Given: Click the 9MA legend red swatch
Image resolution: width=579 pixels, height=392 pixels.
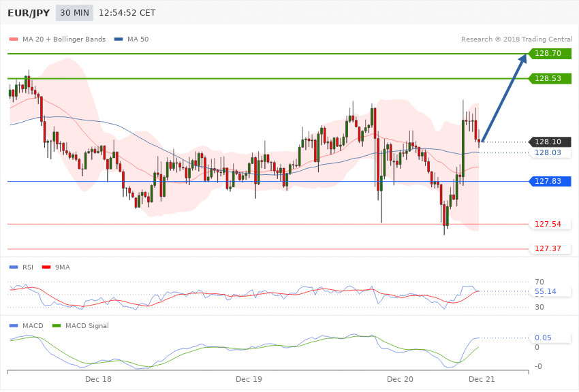Looking at the screenshot, I should coord(46,267).
